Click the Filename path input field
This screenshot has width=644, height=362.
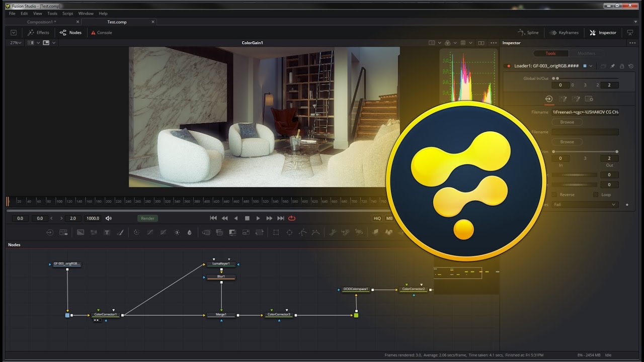tap(585, 112)
